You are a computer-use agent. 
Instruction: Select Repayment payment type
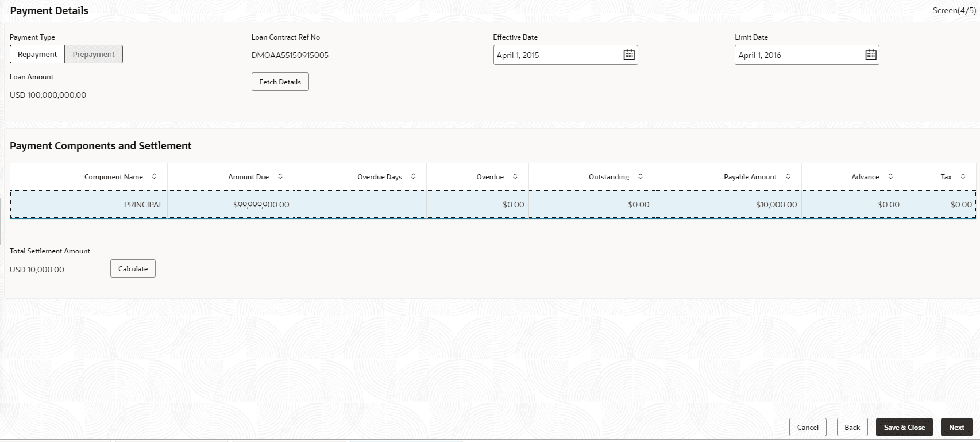[x=37, y=54]
